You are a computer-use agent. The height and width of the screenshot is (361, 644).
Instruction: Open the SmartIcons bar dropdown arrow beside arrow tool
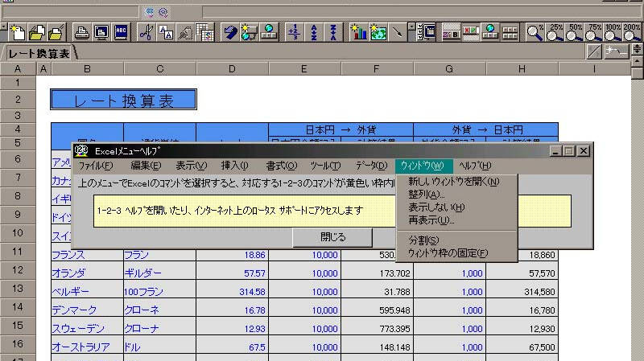click(x=412, y=27)
